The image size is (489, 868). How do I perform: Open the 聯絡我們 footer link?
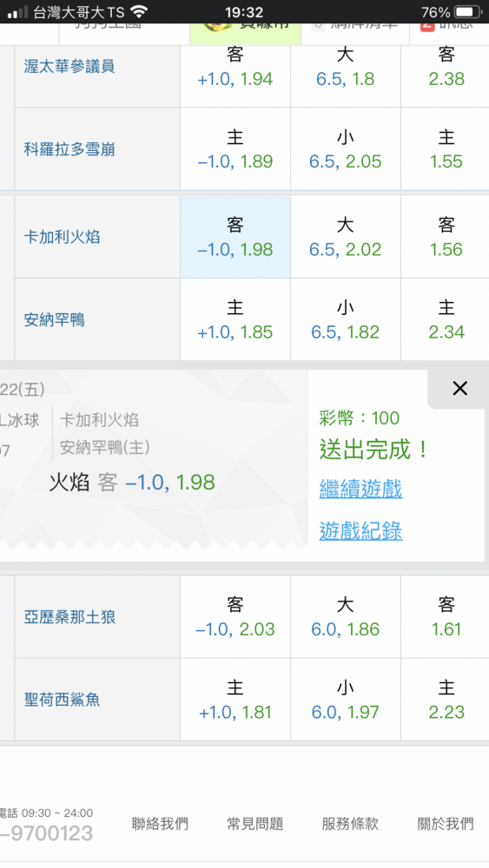pyautogui.click(x=160, y=824)
